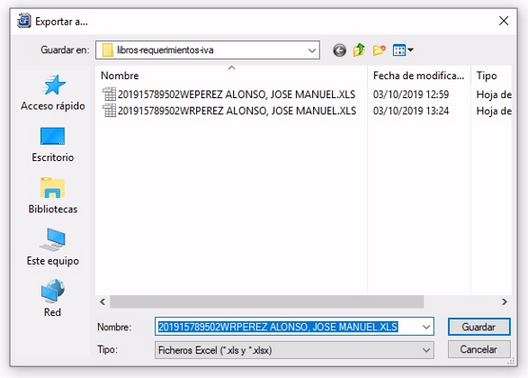Create a new folder
Image resolution: width=528 pixels, height=378 pixels.
pyautogui.click(x=379, y=50)
